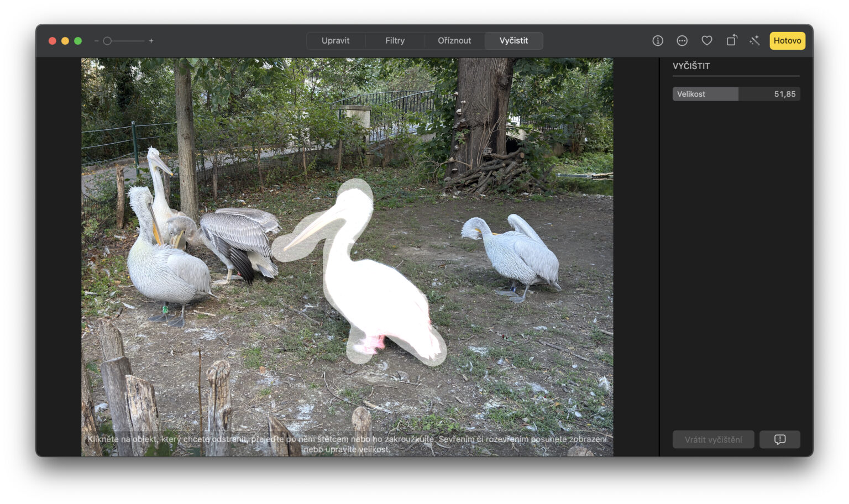The height and width of the screenshot is (504, 849).
Task: Apply auto-enhance with the magic wand icon
Action: click(x=754, y=40)
